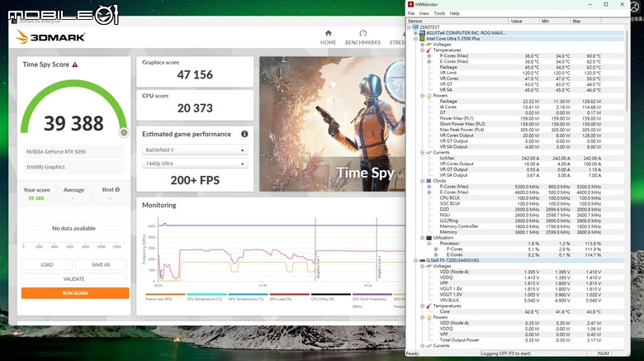
Task: Collapse the Z890TEST root node
Action: 409,27
